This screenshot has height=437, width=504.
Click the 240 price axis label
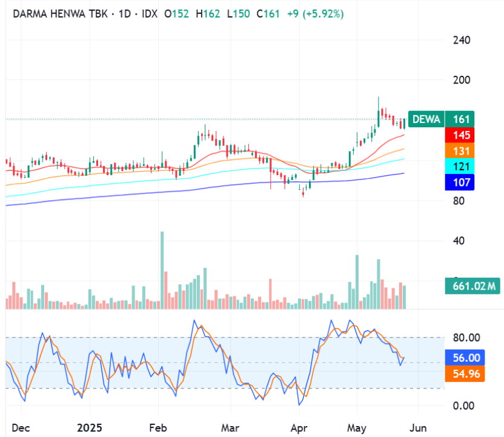(462, 40)
